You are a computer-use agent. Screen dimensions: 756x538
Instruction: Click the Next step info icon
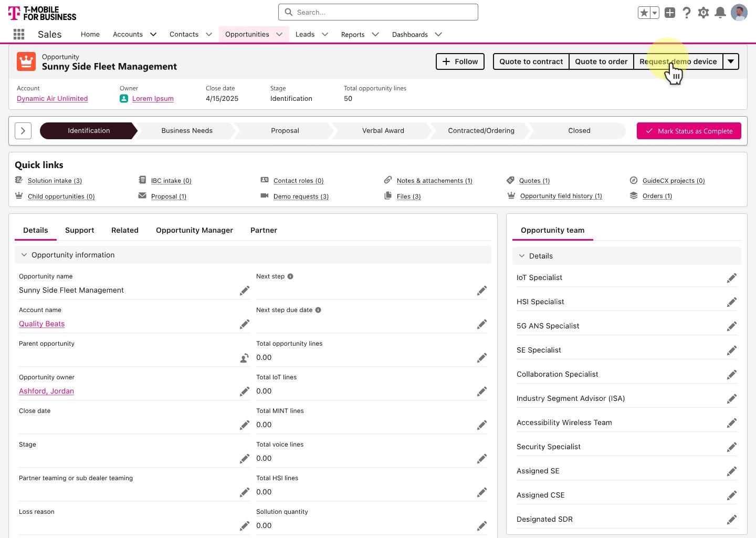(290, 276)
